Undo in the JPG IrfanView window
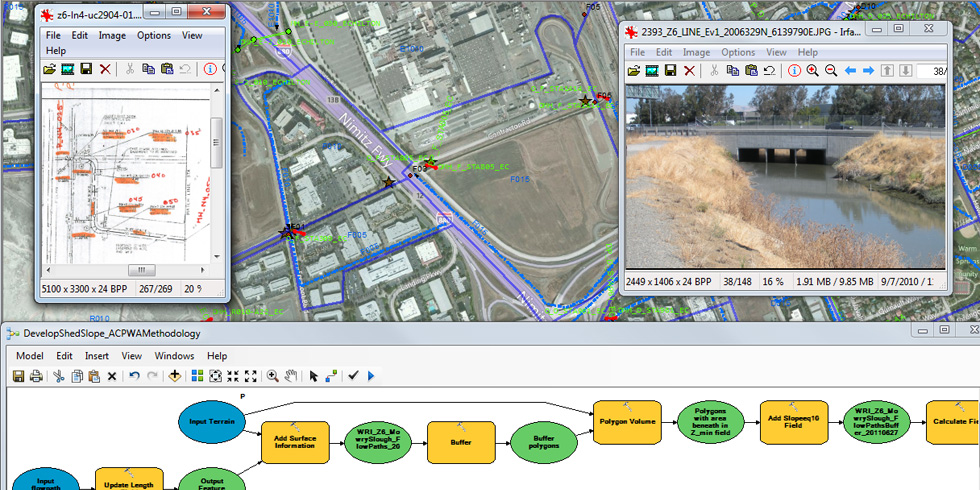This screenshot has width=980, height=490. pyautogui.click(x=769, y=71)
